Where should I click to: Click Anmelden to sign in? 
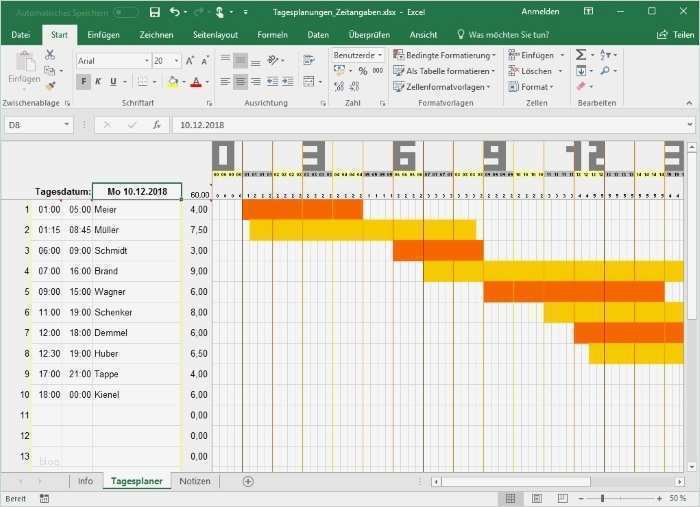540,12
